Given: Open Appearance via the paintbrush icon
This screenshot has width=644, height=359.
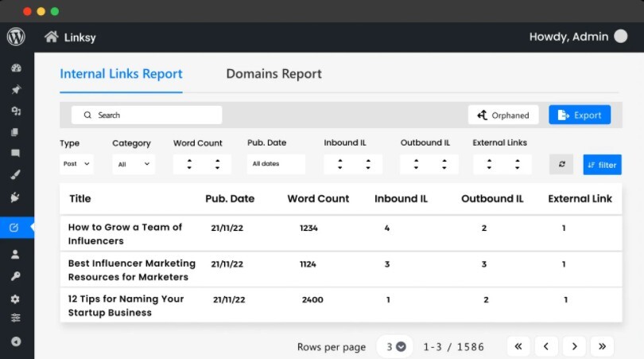Looking at the screenshot, I should tap(16, 174).
